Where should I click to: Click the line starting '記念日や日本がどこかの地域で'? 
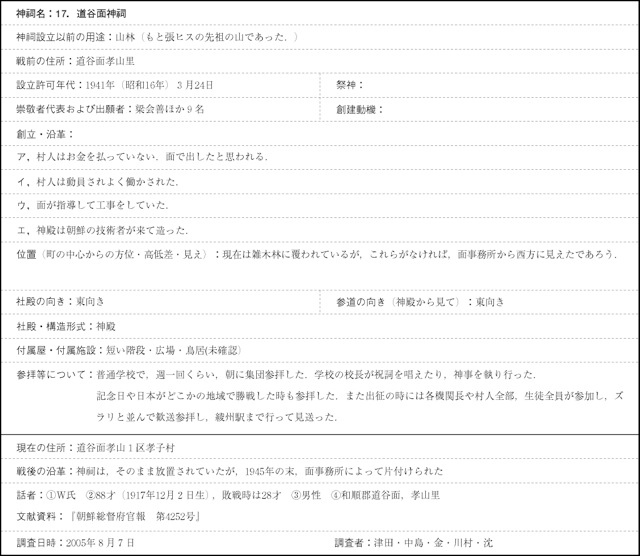pyautogui.click(x=360, y=396)
